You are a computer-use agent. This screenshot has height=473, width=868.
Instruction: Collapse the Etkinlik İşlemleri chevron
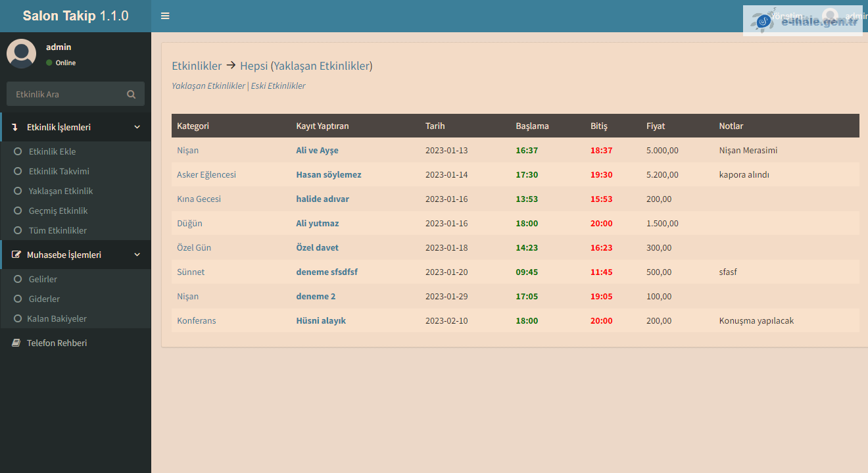(137, 128)
